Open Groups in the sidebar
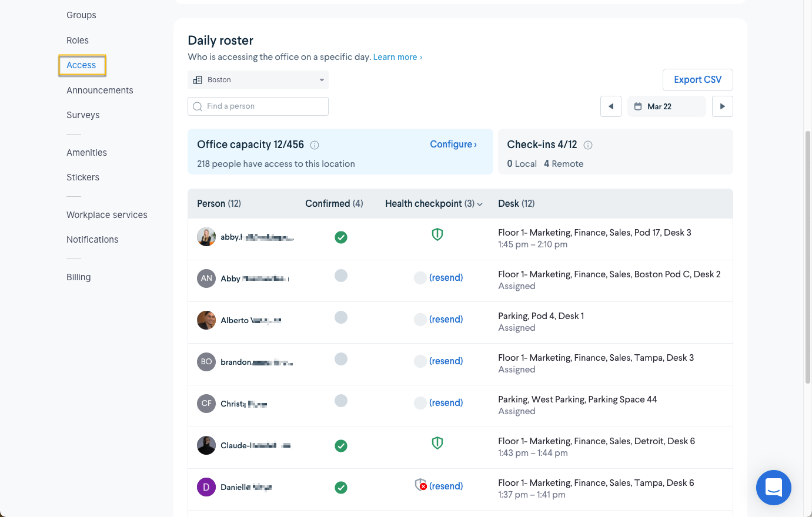This screenshot has height=517, width=812. click(x=81, y=15)
